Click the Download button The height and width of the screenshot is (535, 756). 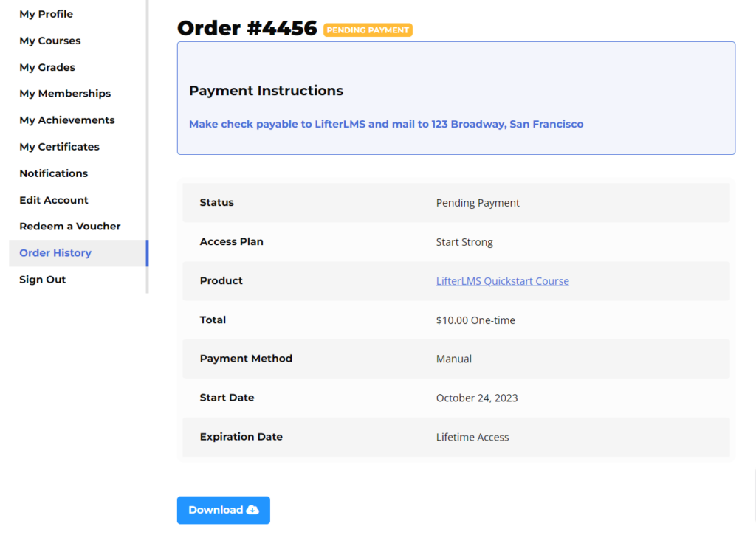(x=223, y=510)
